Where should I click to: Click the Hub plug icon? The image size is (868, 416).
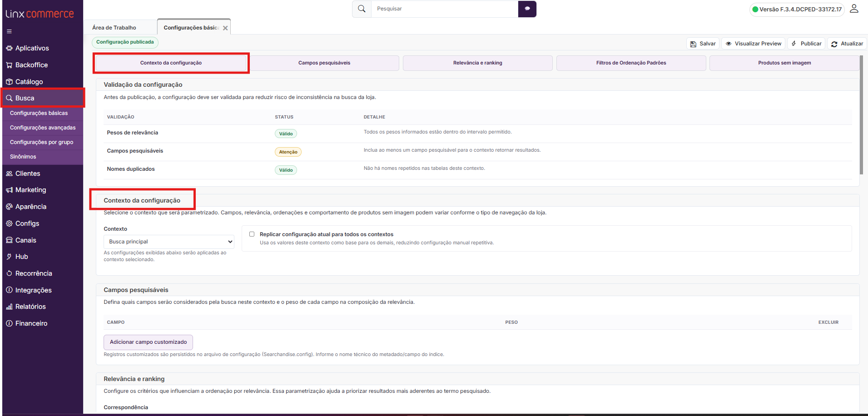tap(9, 257)
